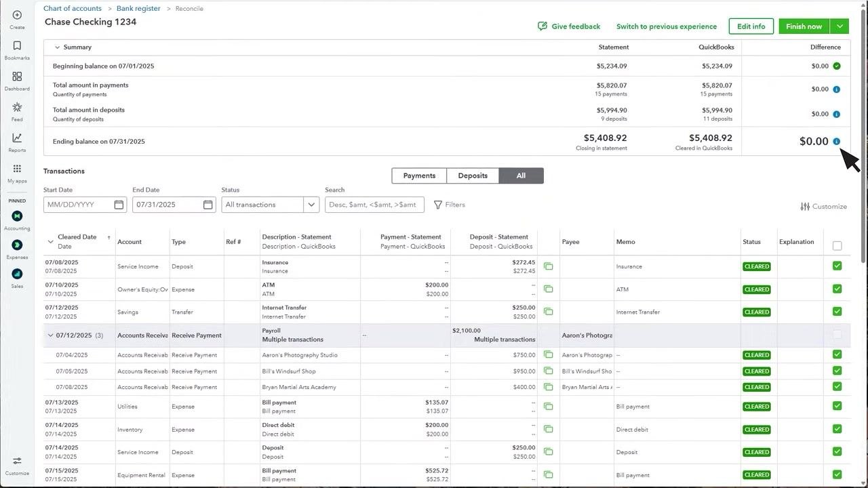Viewport: 868px width, 488px height.
Task: Open pinned Accounting icon
Action: click(17, 216)
